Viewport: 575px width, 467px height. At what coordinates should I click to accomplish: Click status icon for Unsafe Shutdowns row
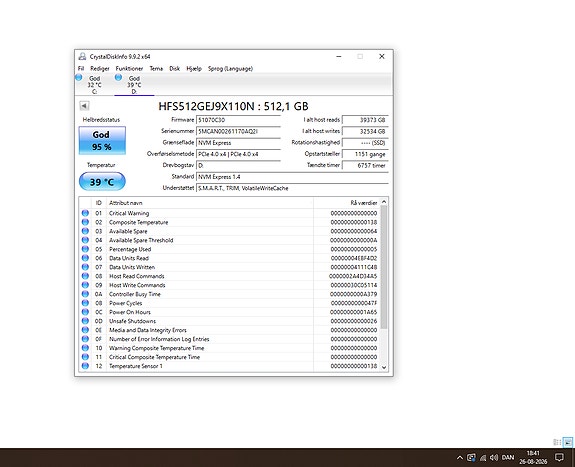[85, 321]
